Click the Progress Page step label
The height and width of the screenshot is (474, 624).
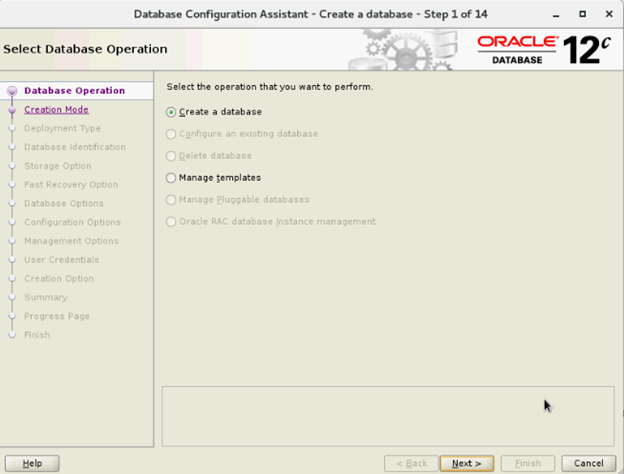57,316
